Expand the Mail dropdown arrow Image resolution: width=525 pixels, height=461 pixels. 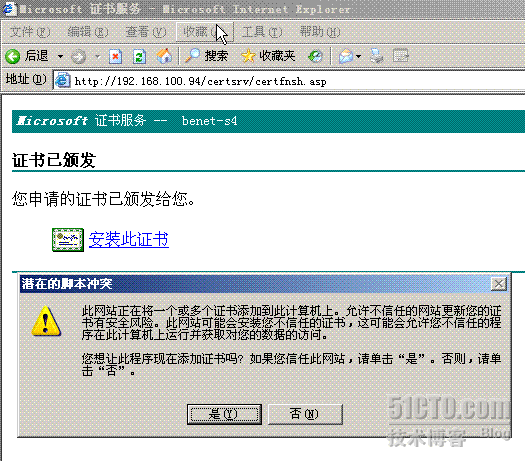(x=359, y=56)
